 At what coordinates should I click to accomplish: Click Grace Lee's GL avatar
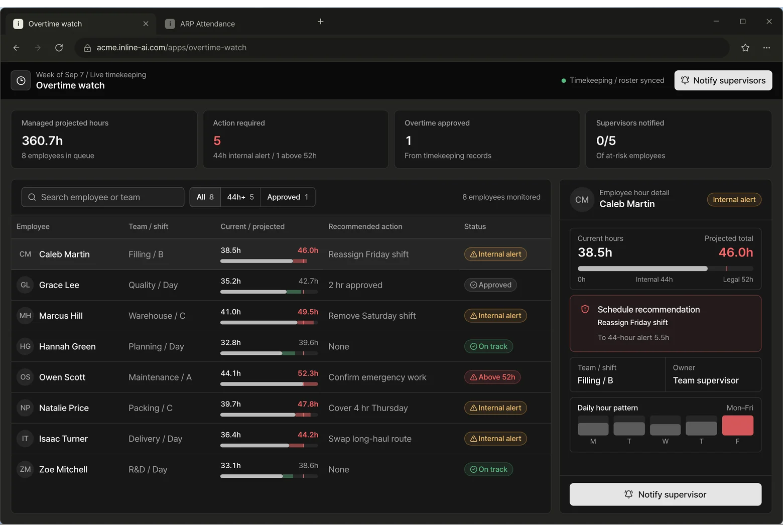25,285
